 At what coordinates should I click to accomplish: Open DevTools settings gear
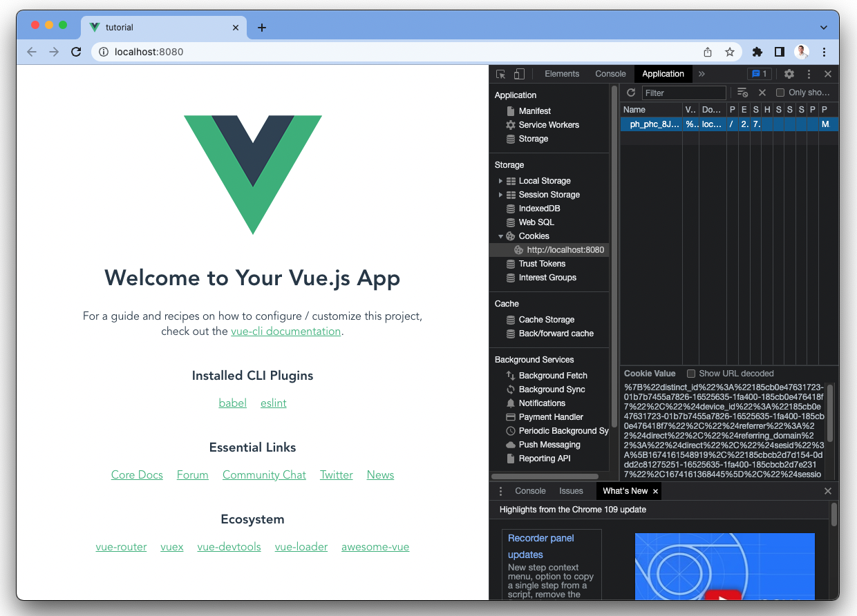point(789,74)
